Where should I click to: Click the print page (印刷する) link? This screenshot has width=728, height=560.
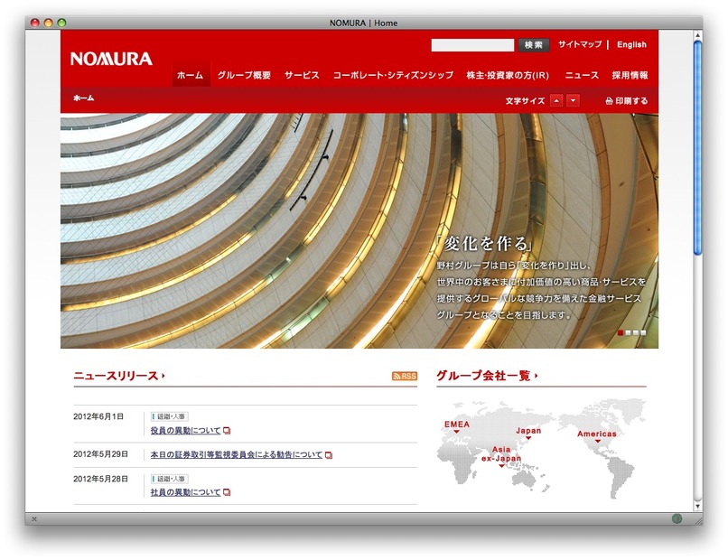click(x=626, y=101)
